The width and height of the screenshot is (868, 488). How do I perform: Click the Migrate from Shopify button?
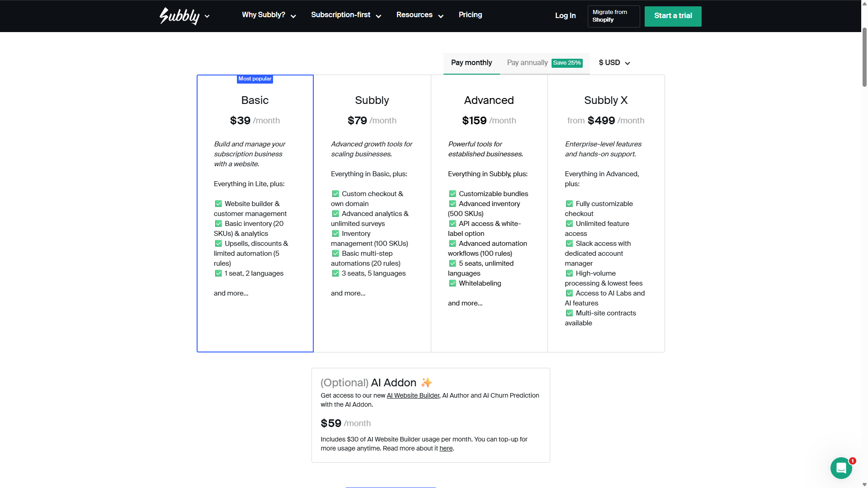(613, 16)
